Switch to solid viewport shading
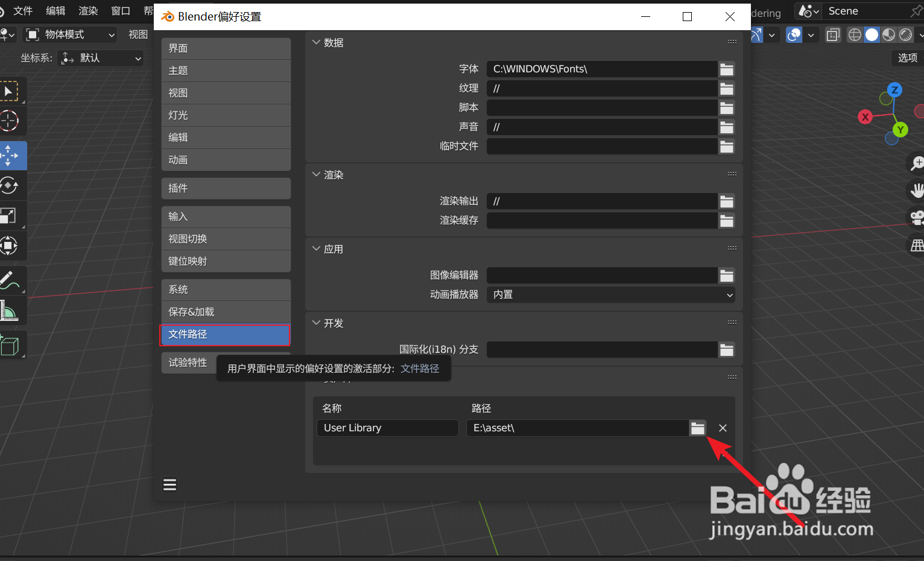924x561 pixels. click(872, 35)
